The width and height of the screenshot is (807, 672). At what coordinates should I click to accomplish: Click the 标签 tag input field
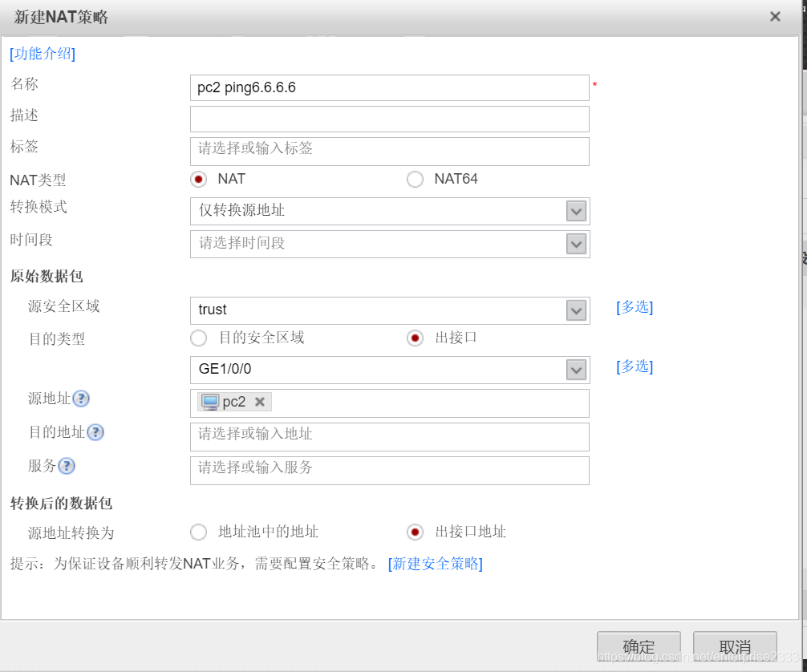click(390, 152)
